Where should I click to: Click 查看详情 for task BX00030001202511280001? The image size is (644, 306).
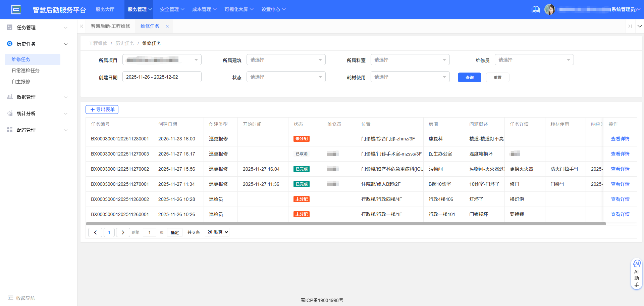click(x=620, y=139)
